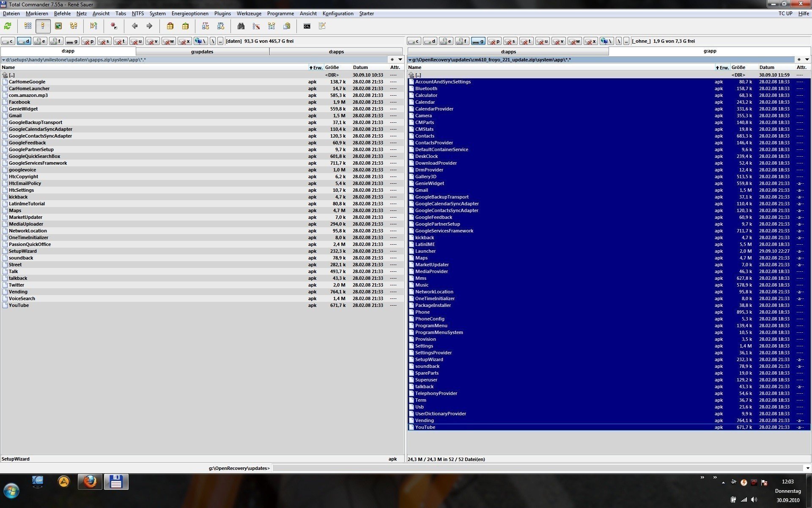Go to parent with '..' button in right drive bar
This screenshot has width=812, height=508.
(x=626, y=41)
